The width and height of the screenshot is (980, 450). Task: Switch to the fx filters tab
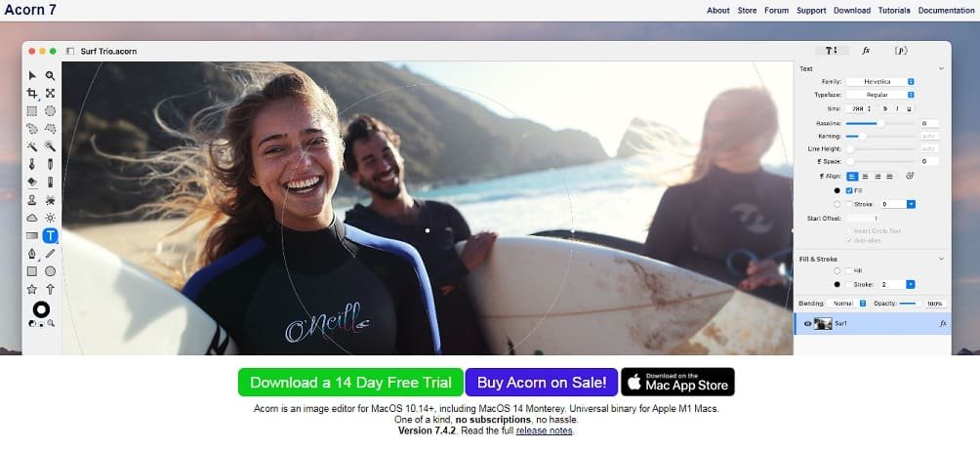(x=866, y=51)
